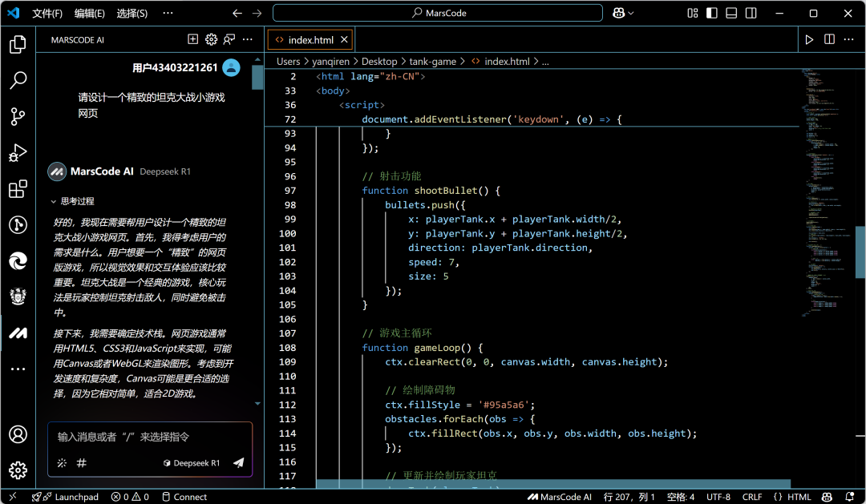Select the index.html editor tab
866x504 pixels.
tap(310, 40)
